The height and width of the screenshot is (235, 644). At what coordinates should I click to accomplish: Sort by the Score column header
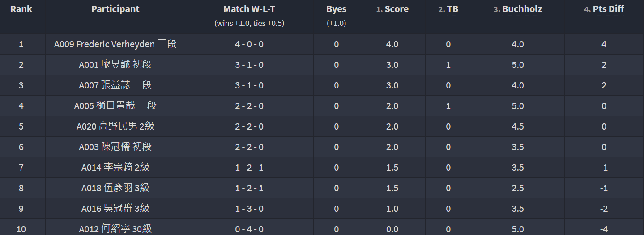click(392, 9)
